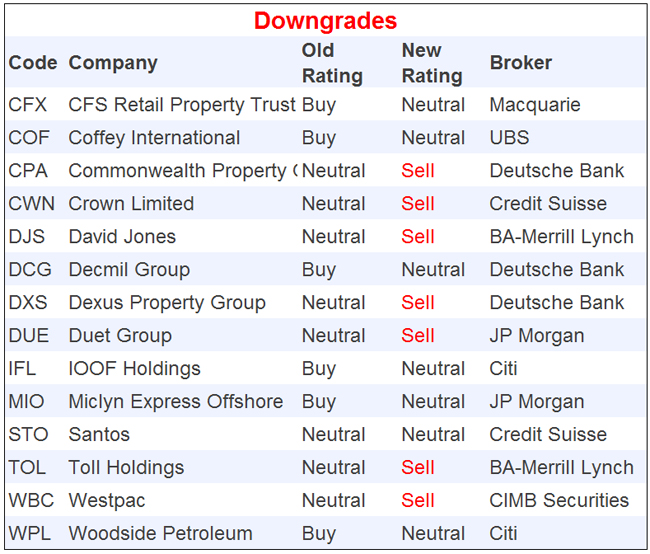Select CFS Retail Property Trust company name
650x554 pixels.
(x=182, y=105)
